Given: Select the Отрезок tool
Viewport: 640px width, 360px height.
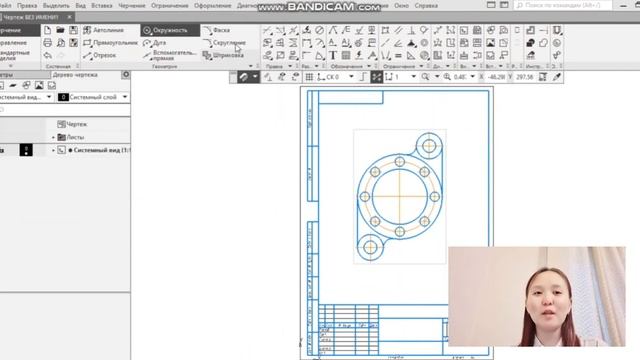Looking at the screenshot, I should point(100,56).
